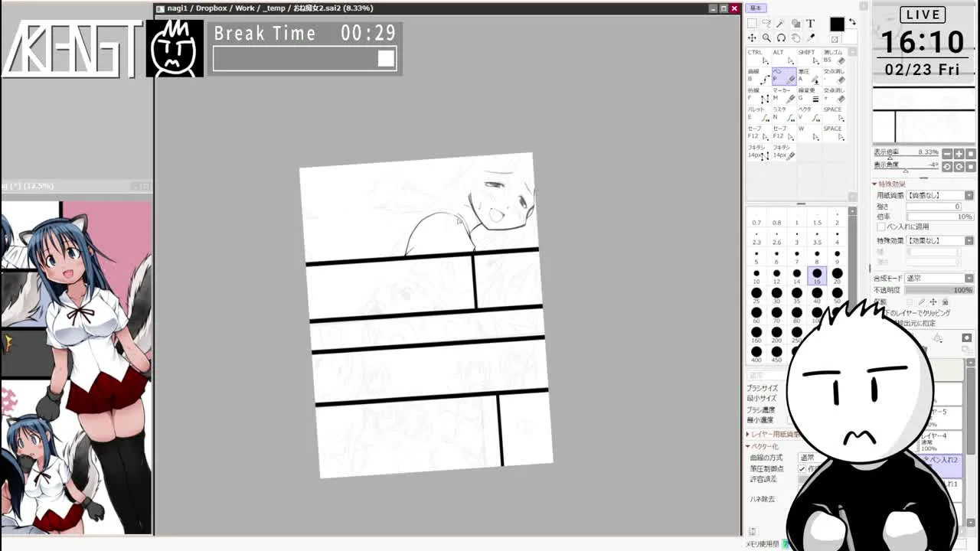This screenshot has width=980, height=551.
Task: Swap foreground and background colors
Action: click(852, 23)
